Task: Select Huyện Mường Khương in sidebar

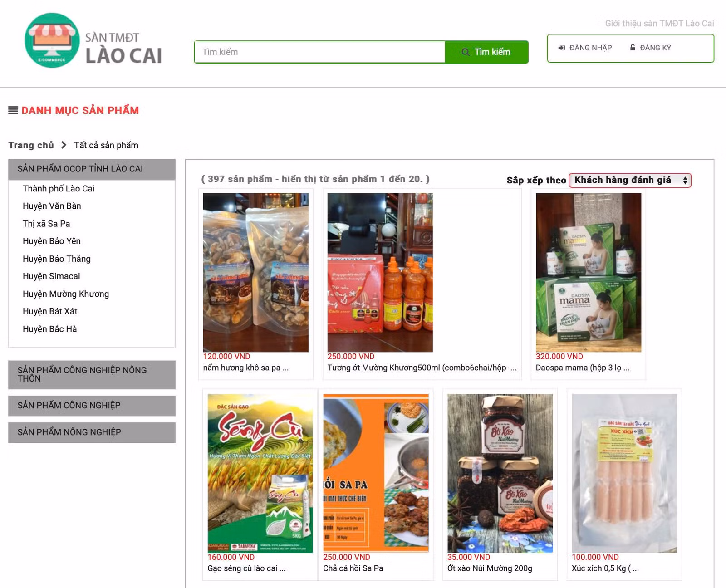Action: pos(66,294)
